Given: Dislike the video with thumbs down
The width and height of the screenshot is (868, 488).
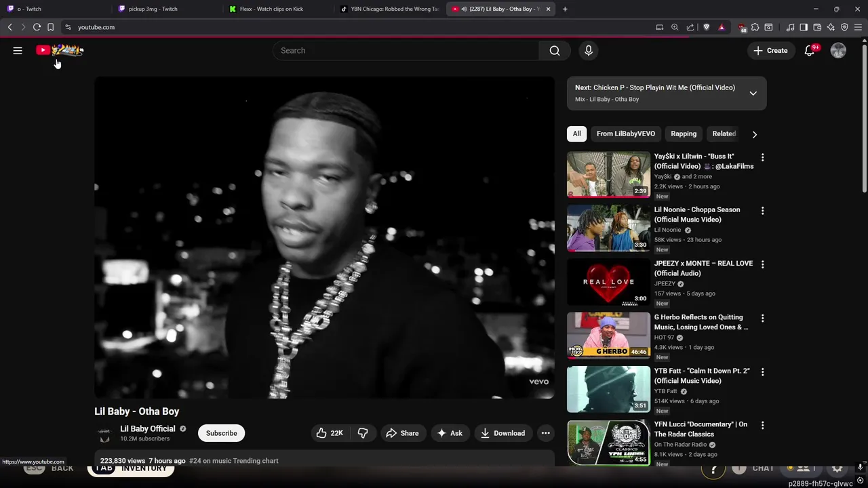Looking at the screenshot, I should pos(363,433).
